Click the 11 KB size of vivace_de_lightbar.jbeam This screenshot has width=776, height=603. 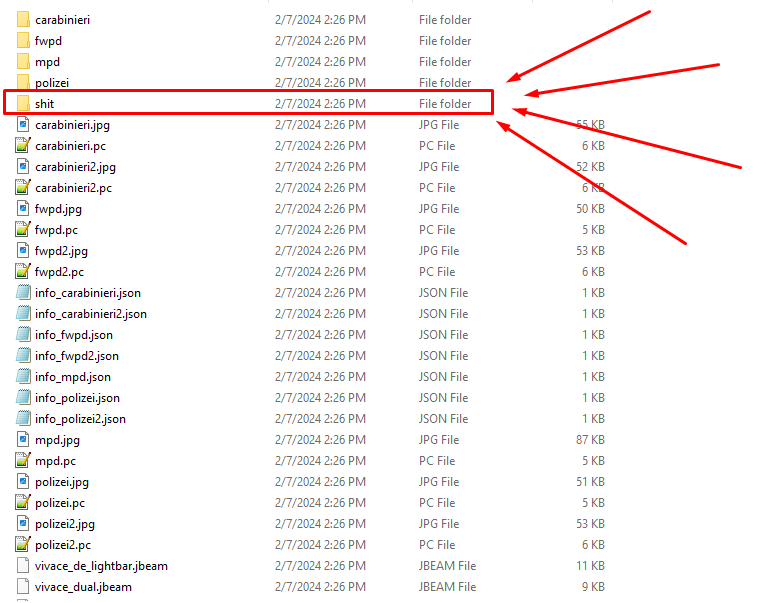[590, 566]
